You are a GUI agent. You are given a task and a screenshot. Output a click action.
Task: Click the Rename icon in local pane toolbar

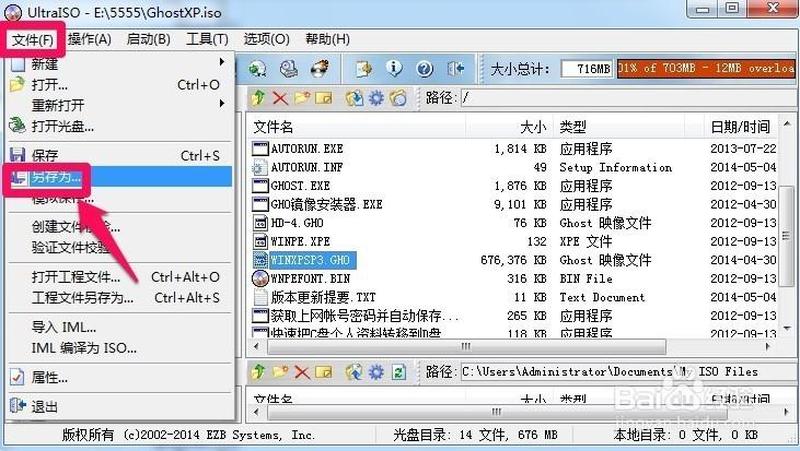point(324,372)
